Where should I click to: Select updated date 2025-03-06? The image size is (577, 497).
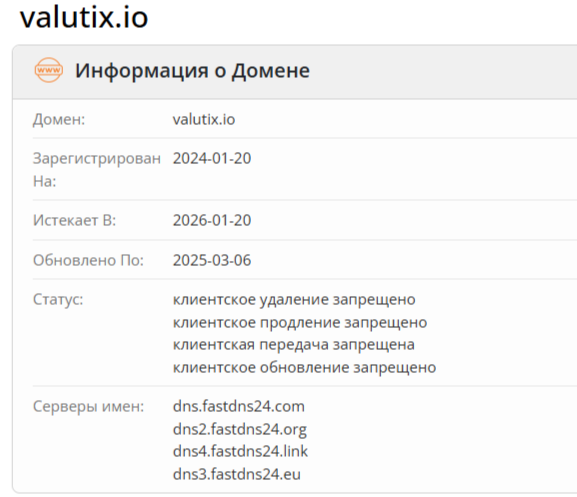point(212,260)
